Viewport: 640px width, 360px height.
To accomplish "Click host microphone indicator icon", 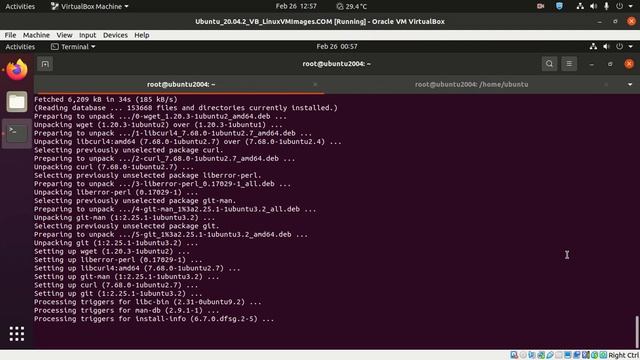I will point(606,6).
